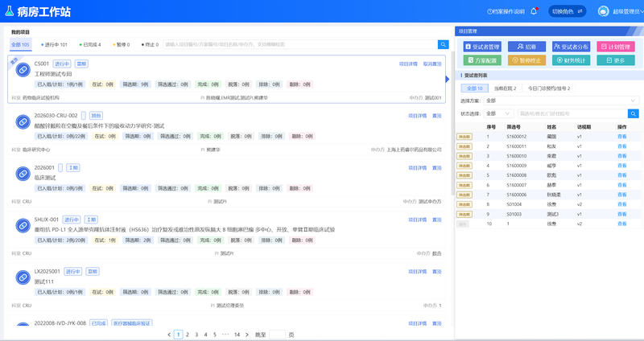Open 项目详情 for project CS001
Image resolution: width=644 pixels, height=341 pixels.
click(408, 64)
